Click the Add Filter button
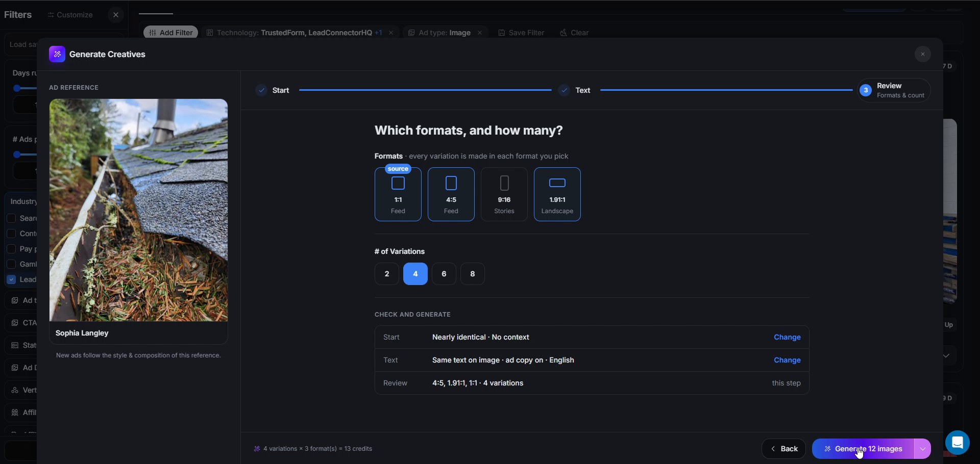Image resolution: width=980 pixels, height=464 pixels. (x=170, y=33)
